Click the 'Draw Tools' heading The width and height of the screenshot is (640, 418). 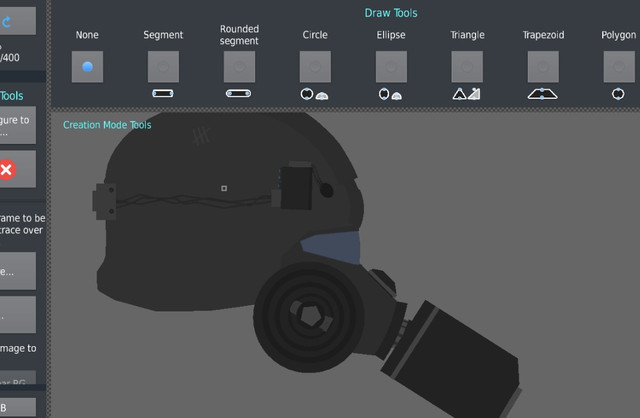391,13
